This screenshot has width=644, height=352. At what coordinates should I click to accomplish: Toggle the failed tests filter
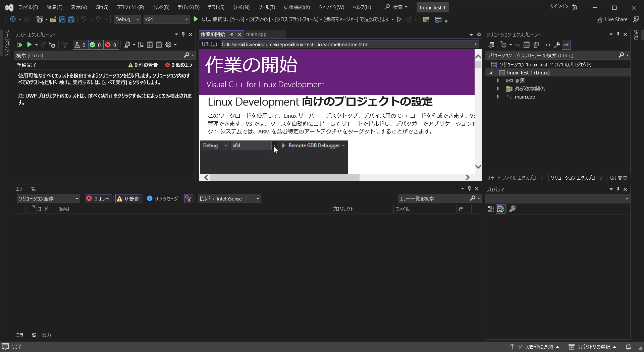coord(111,45)
